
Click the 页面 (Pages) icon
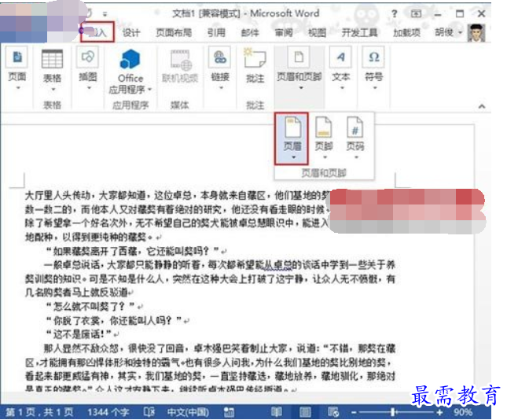click(17, 57)
